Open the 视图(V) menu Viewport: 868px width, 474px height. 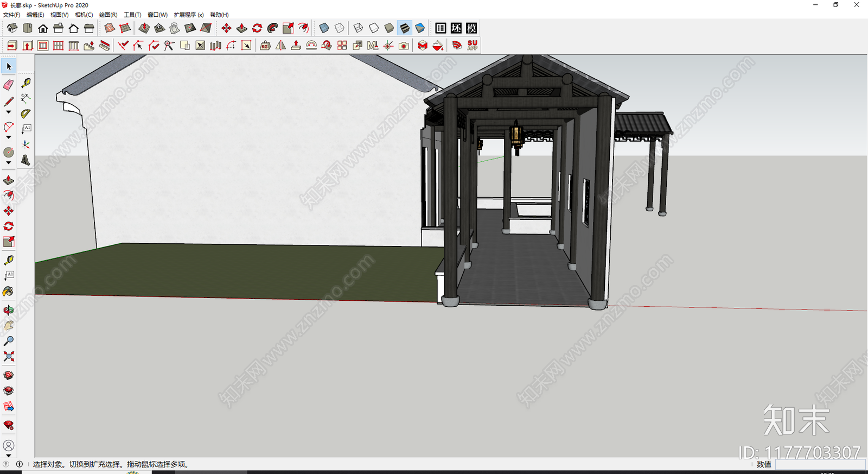coord(60,15)
